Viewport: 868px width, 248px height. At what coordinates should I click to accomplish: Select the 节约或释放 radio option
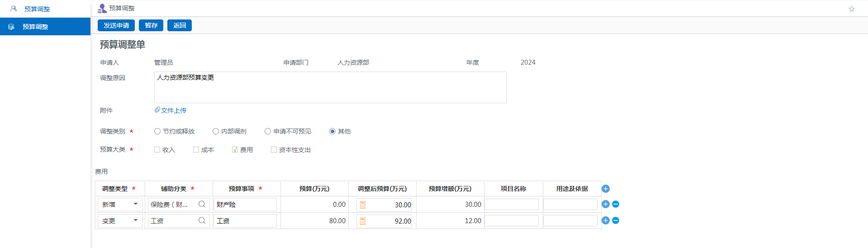coord(157,131)
